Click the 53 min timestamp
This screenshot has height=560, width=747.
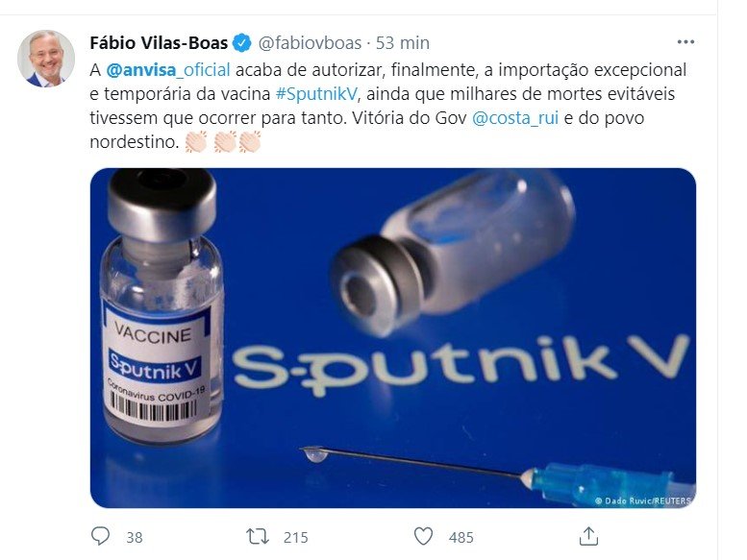click(x=403, y=43)
